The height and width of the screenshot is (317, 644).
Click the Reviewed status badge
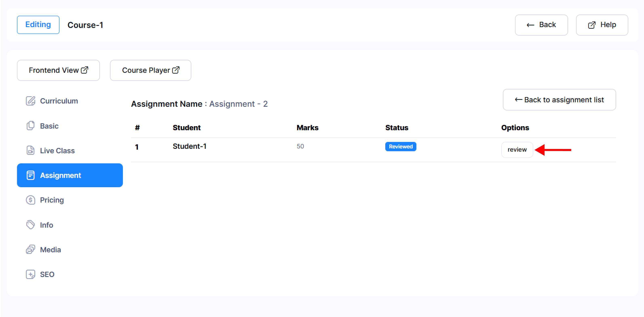[400, 147]
